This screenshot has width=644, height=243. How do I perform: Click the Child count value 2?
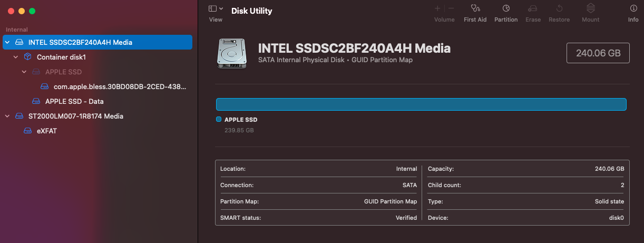click(622, 185)
